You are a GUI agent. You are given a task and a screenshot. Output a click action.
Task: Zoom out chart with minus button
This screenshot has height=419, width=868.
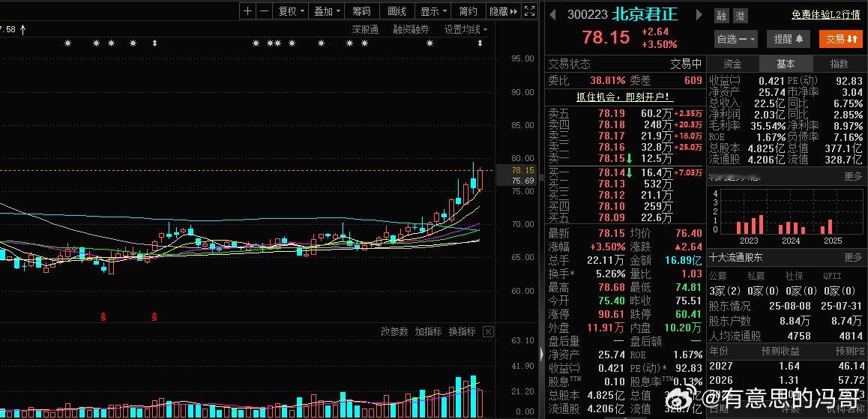coord(264,11)
